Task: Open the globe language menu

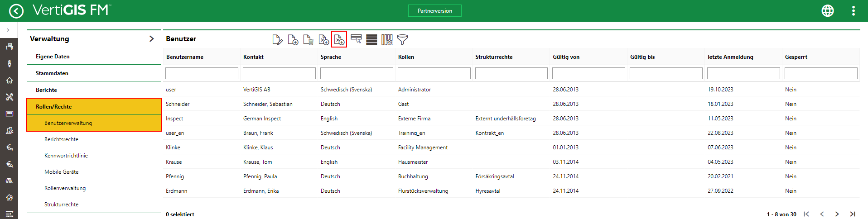Action: (x=828, y=11)
